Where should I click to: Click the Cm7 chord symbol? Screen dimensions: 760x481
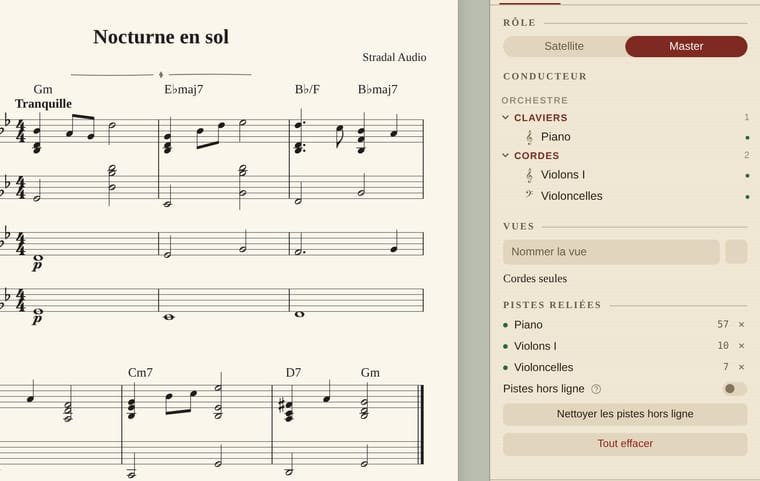point(140,372)
